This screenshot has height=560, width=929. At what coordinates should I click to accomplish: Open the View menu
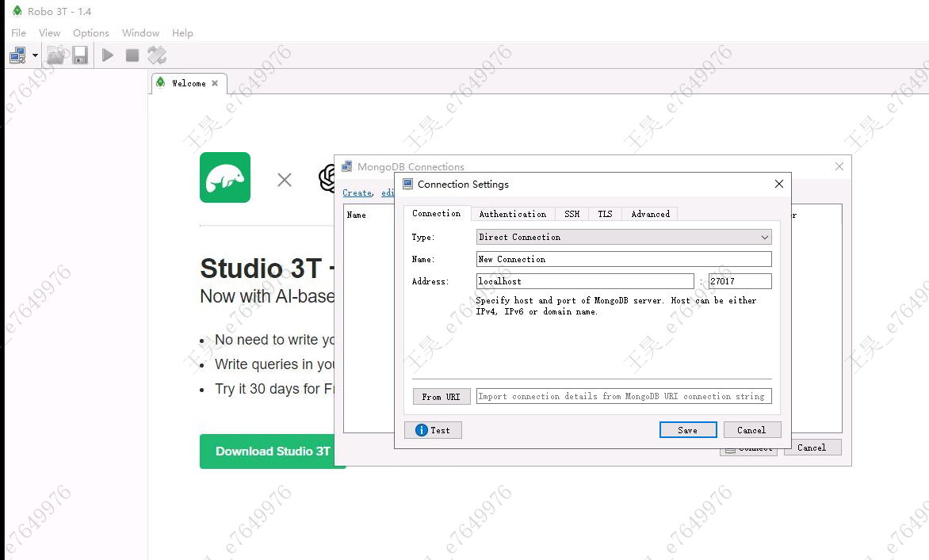50,33
